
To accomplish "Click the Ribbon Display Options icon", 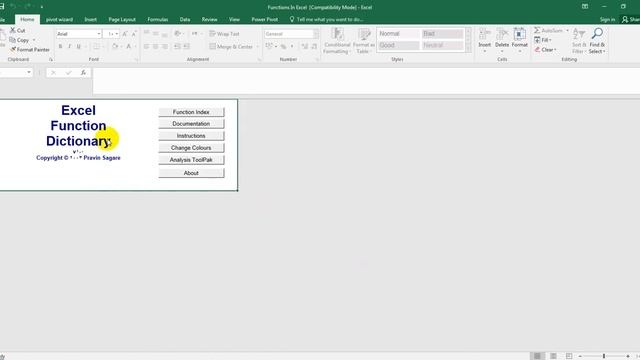I will (585, 7).
